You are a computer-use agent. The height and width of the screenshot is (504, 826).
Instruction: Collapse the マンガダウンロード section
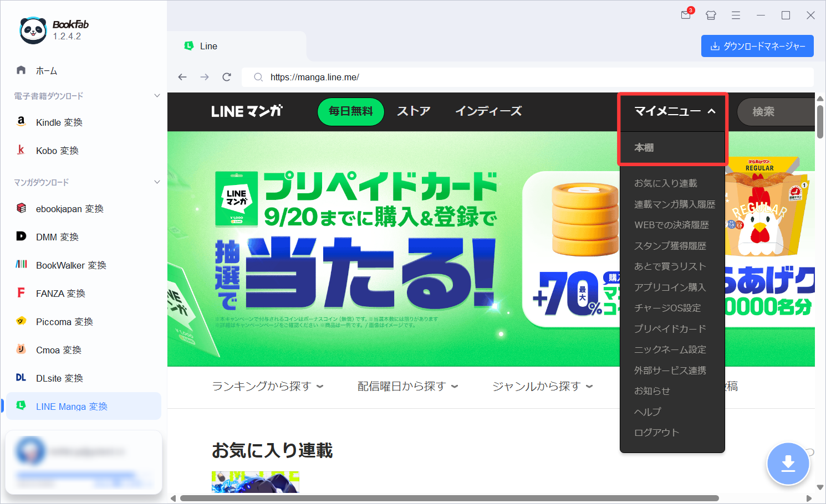click(157, 182)
